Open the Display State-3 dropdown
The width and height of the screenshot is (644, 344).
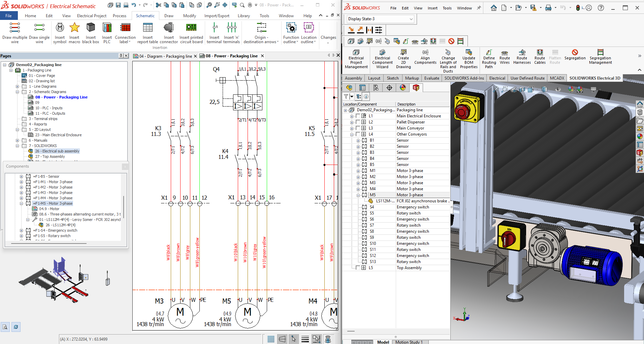click(x=411, y=19)
